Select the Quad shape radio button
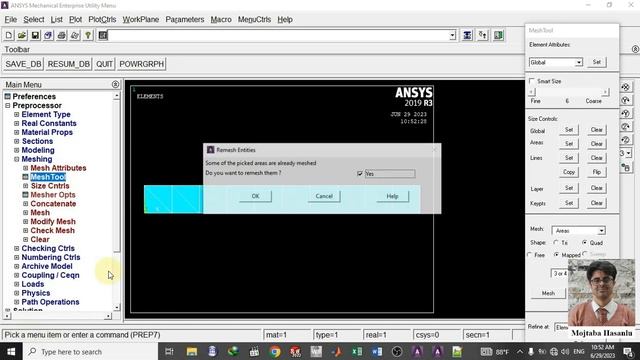The height and width of the screenshot is (360, 640). (585, 242)
